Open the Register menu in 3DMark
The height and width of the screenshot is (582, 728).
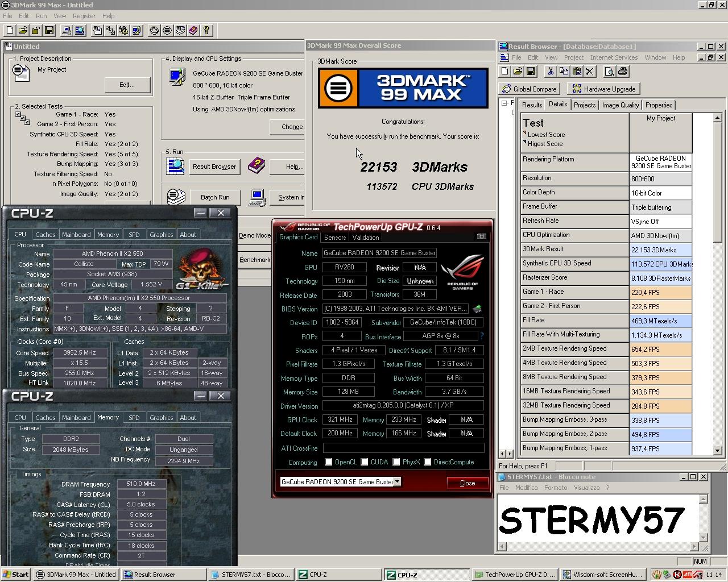[84, 16]
